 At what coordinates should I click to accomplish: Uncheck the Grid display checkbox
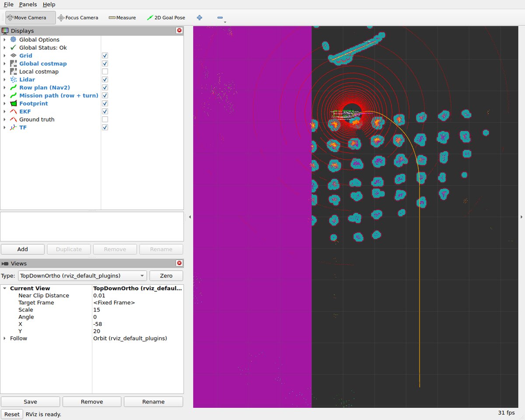105,56
